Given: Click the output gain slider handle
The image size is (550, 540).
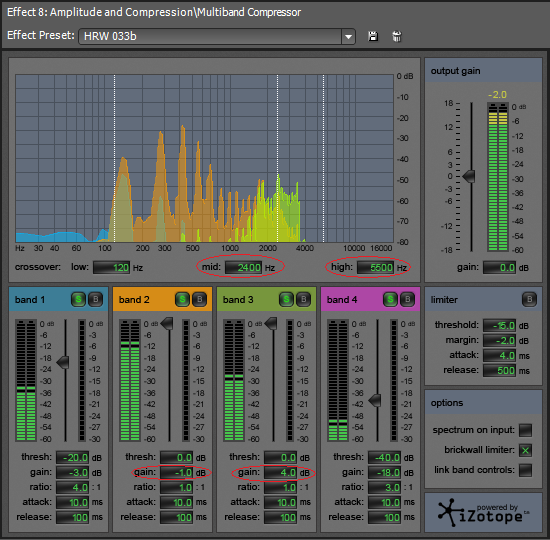Looking at the screenshot, I should [x=469, y=176].
